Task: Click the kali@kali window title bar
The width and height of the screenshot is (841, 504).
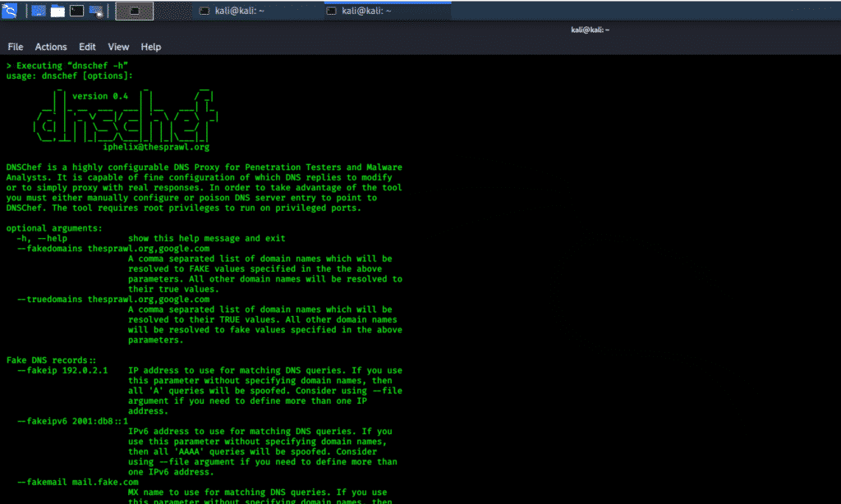Action: (590, 30)
